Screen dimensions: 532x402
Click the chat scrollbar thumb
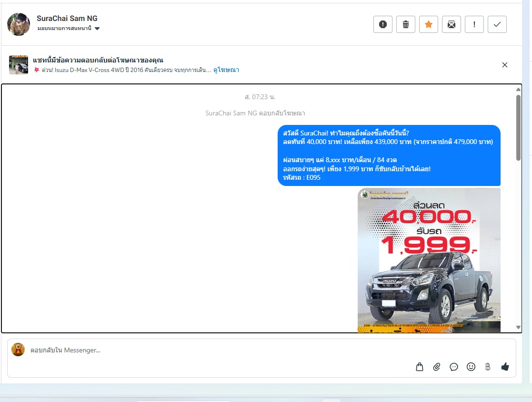519,128
